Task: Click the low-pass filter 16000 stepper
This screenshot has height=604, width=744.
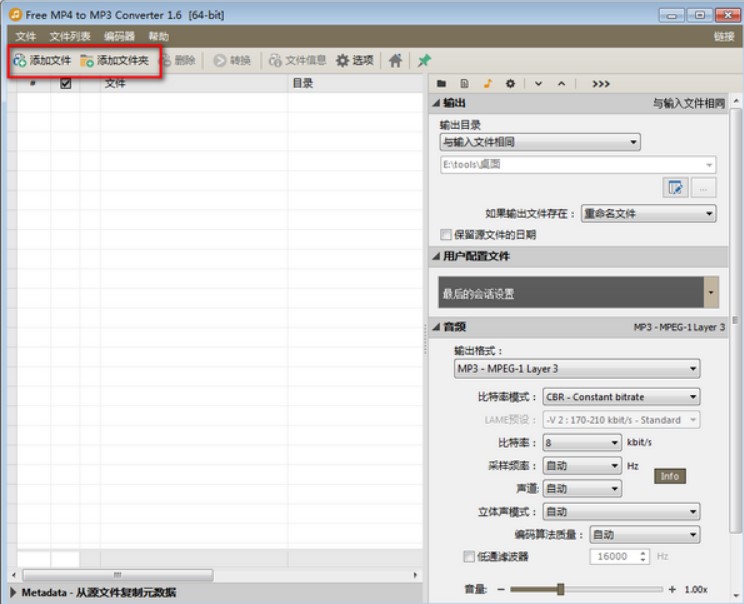Action: pyautogui.click(x=643, y=556)
